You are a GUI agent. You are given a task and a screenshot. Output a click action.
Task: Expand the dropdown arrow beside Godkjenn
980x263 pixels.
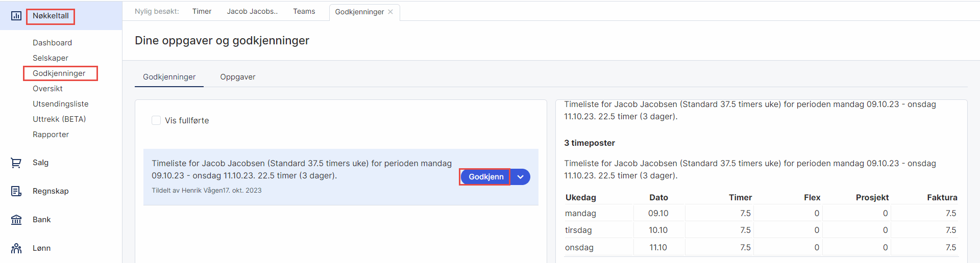point(520,177)
